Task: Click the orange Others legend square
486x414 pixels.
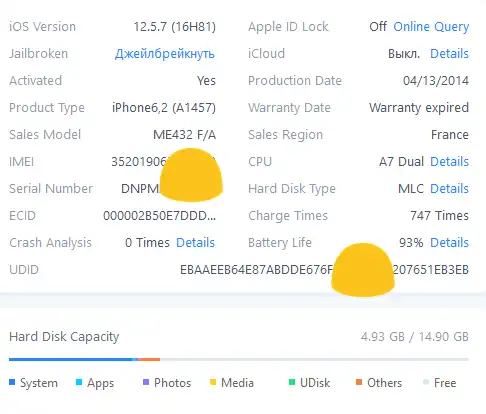Action: click(359, 382)
